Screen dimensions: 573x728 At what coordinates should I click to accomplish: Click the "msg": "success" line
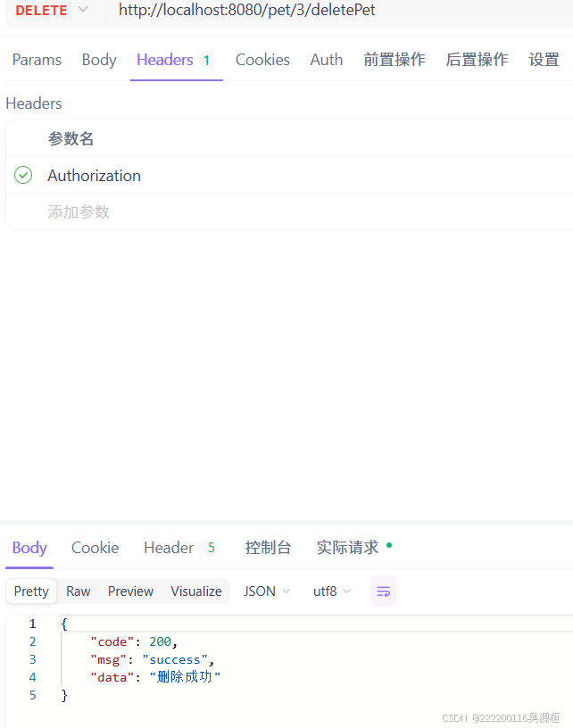pos(152,660)
